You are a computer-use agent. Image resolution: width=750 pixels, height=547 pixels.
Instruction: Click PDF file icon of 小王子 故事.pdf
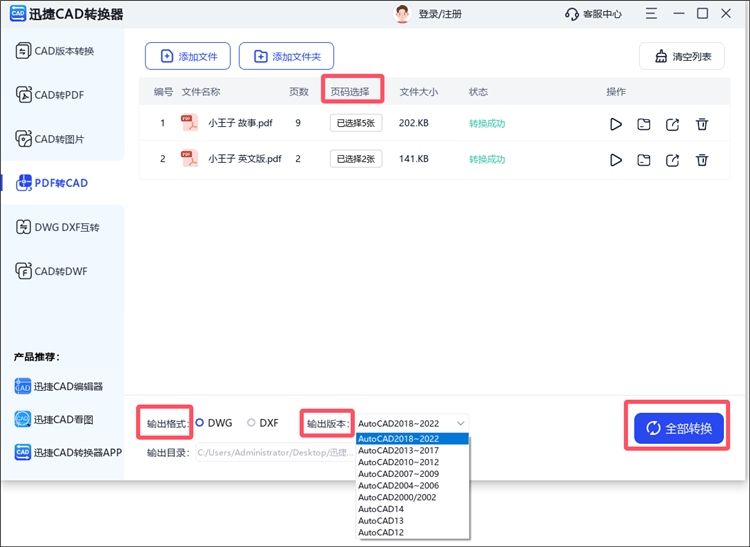point(189,122)
